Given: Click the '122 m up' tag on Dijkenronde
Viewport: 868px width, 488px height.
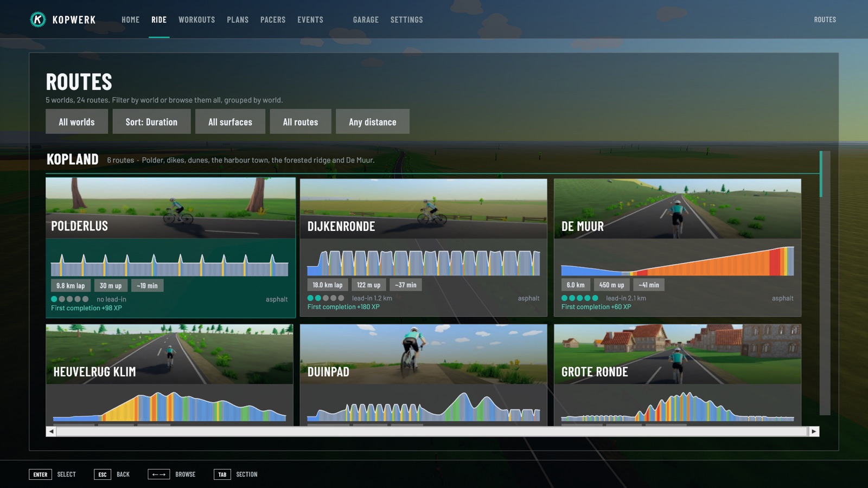Looking at the screenshot, I should (x=368, y=285).
